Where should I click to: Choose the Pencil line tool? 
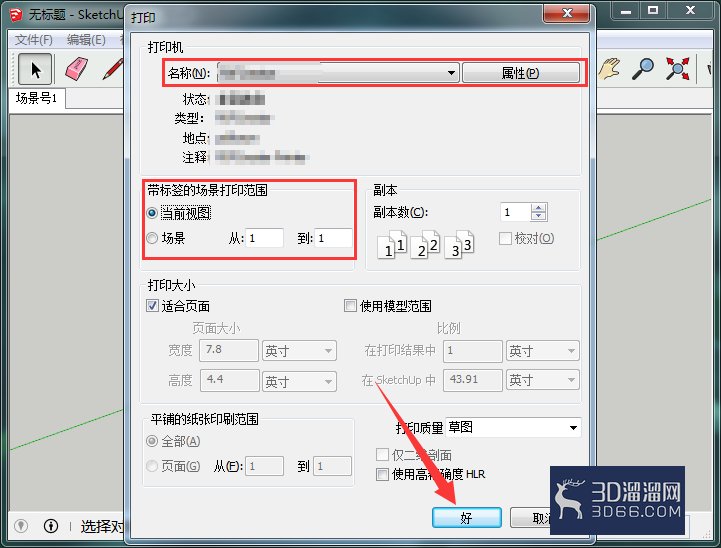coord(113,69)
